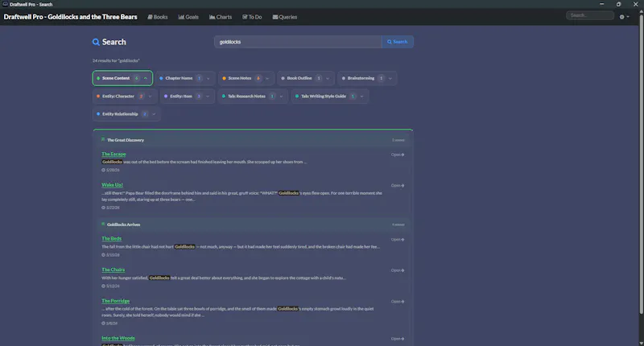This screenshot has width=644, height=346.
Task: Click highlighted Goldilocks in The Chairs snippet
Action: click(159, 278)
